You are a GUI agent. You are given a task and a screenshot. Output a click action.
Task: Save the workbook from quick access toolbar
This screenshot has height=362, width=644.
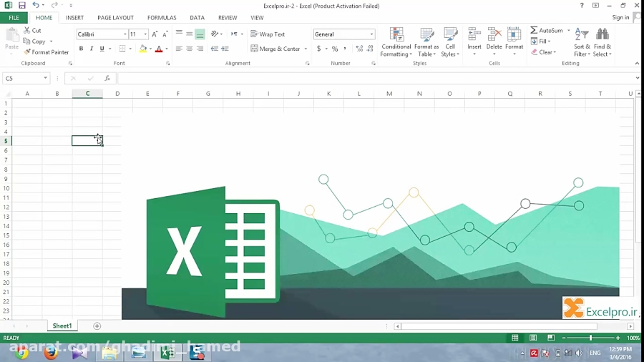click(21, 5)
